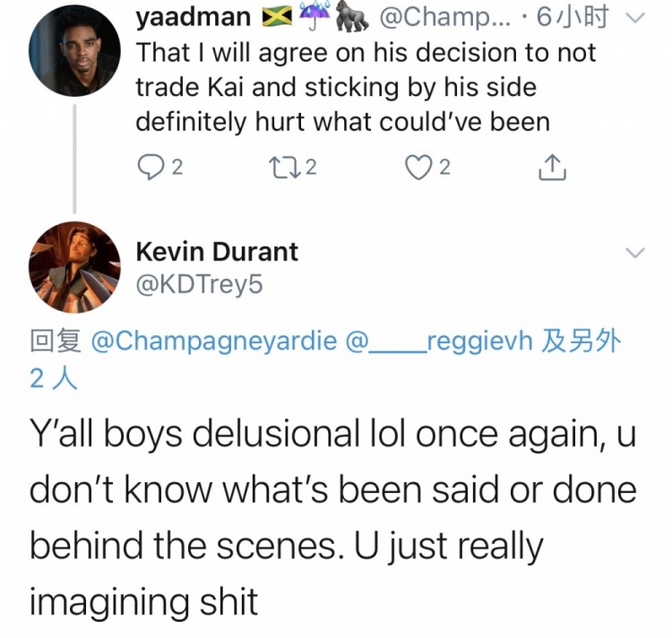Select Kevin Durant's "Y'all boys delusional" tweet text

(x=332, y=518)
